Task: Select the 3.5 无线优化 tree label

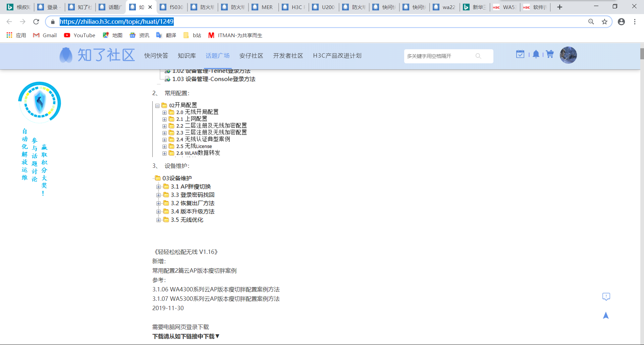Action: 187,220
